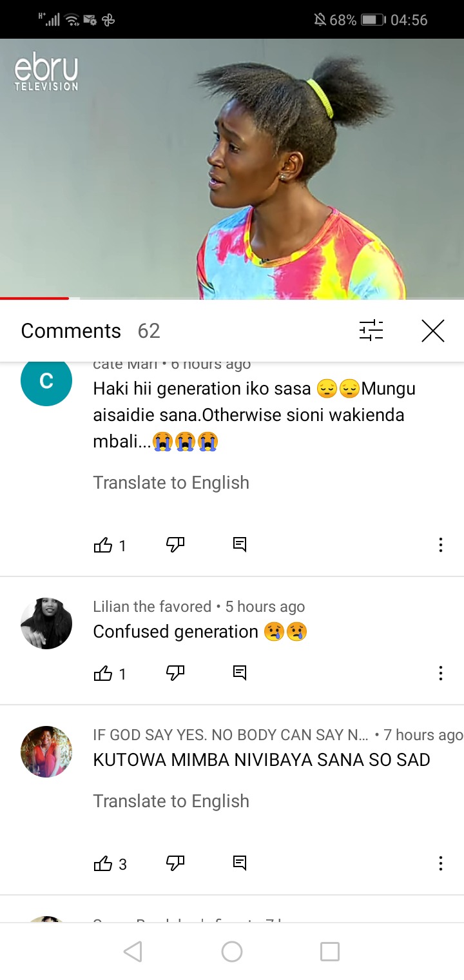Screen dimensions: 464x980
Task: Open Lilian the favored's profile picture
Action: pos(46,623)
